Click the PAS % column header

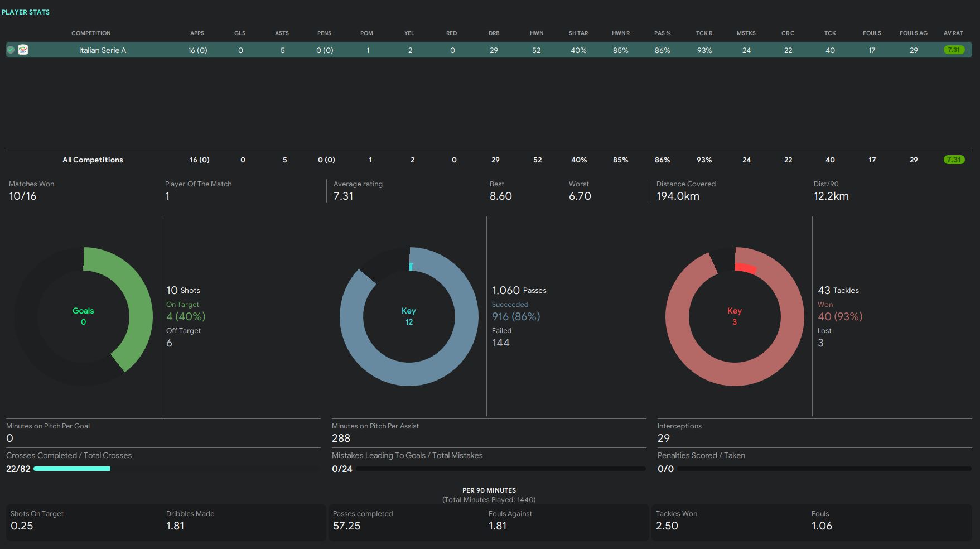[662, 33]
